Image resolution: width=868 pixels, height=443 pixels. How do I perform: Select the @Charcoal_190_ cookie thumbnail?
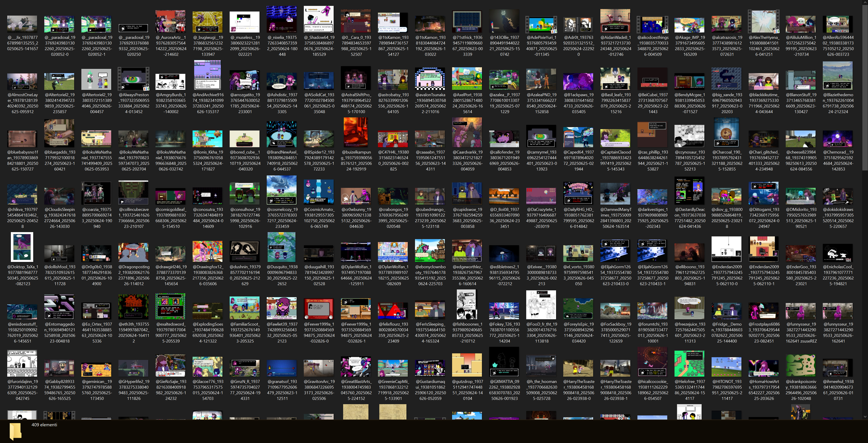point(726,133)
